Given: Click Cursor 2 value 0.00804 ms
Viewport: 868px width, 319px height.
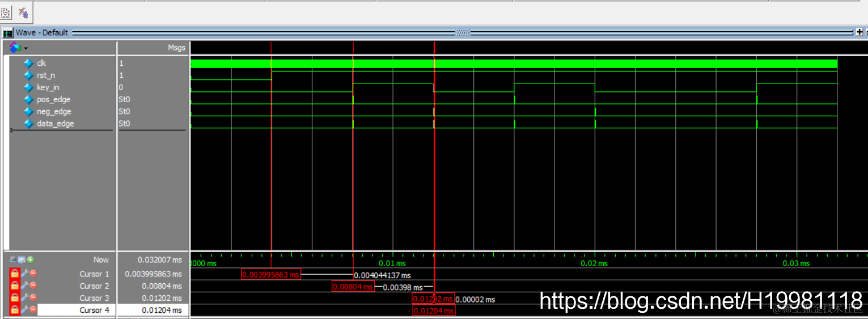Looking at the screenshot, I should [x=162, y=286].
